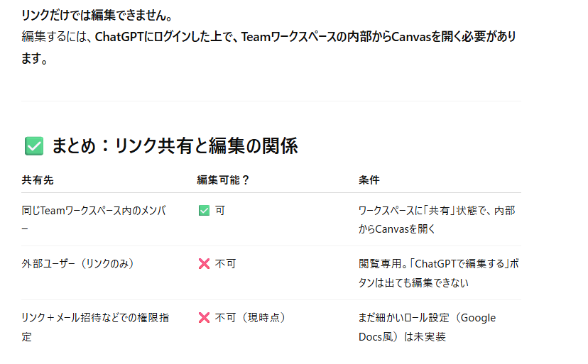Click the 可 text in the first table row

(220, 211)
